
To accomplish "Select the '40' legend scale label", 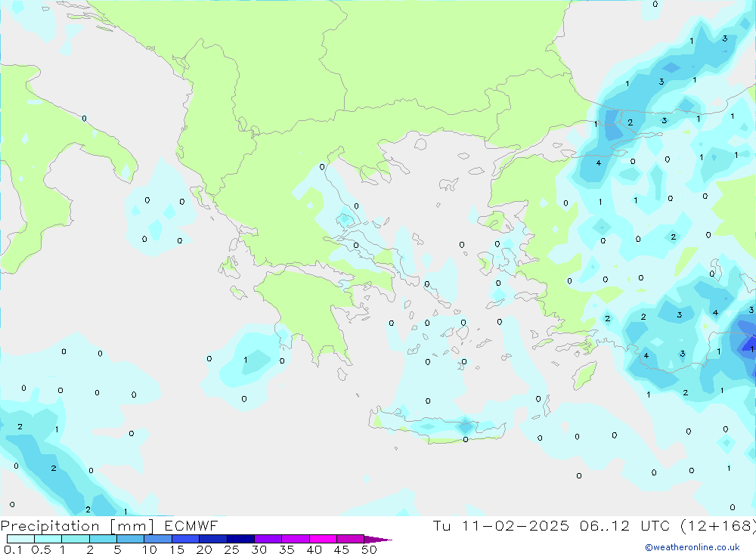I will coord(314,549).
